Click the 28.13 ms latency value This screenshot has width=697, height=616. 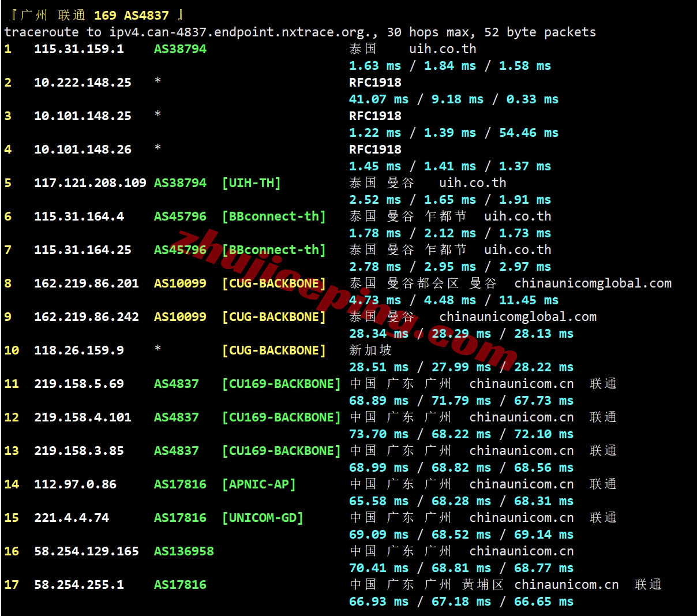point(544,333)
